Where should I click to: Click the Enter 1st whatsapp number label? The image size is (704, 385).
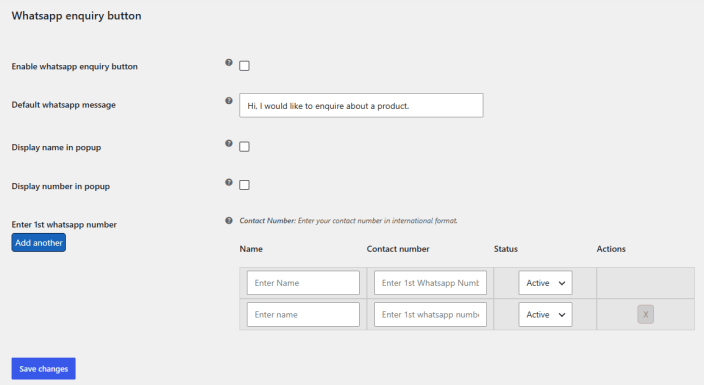pos(64,225)
